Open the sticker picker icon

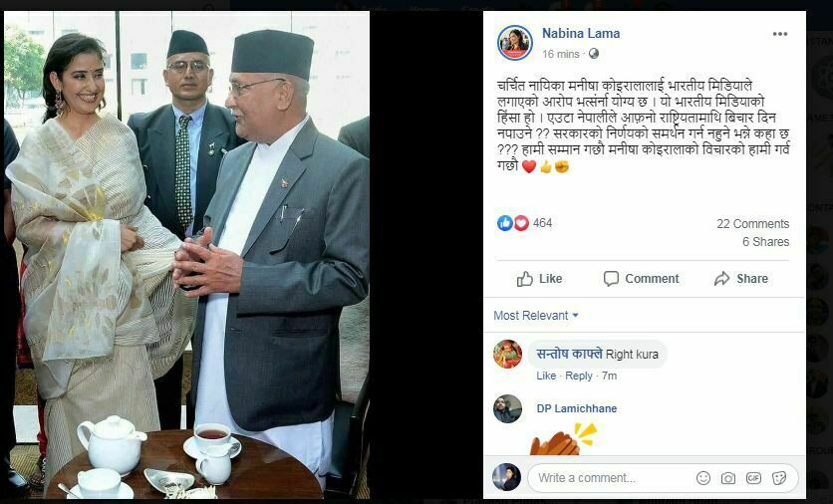[x=779, y=478]
